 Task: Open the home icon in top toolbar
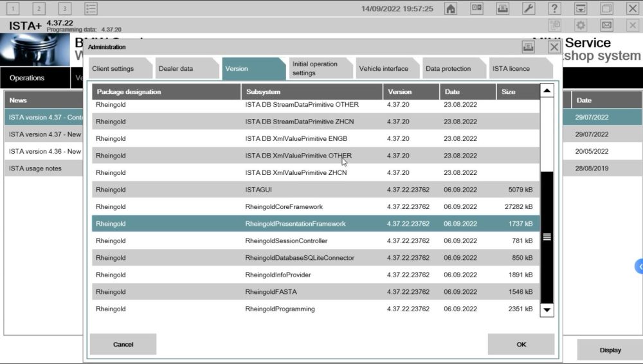coord(451,8)
